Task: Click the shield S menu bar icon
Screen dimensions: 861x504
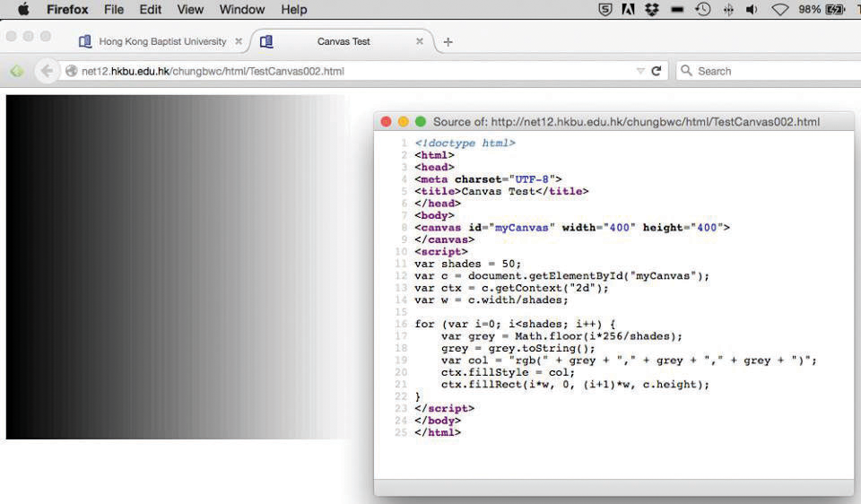Action: [x=605, y=9]
